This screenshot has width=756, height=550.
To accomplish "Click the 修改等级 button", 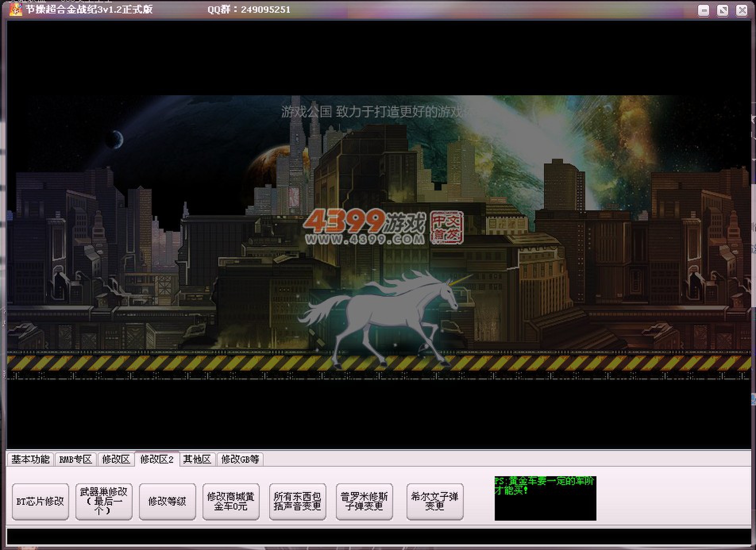I will (x=167, y=501).
